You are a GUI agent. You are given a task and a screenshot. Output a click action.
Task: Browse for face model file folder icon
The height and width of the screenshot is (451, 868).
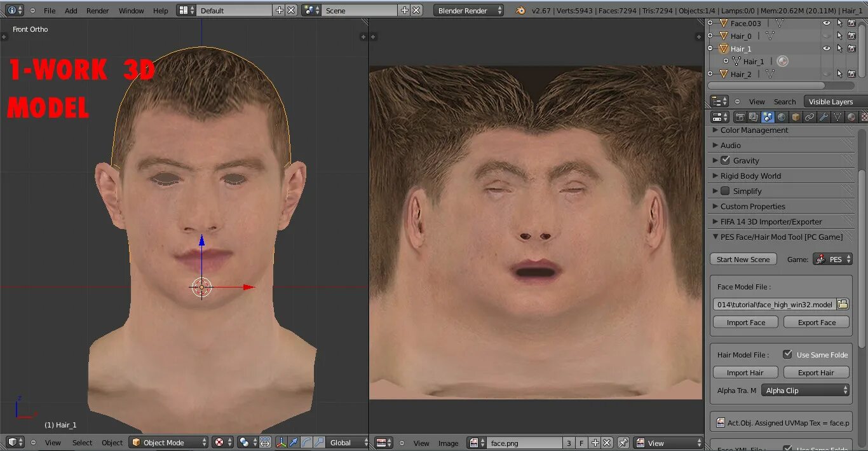[x=843, y=304]
